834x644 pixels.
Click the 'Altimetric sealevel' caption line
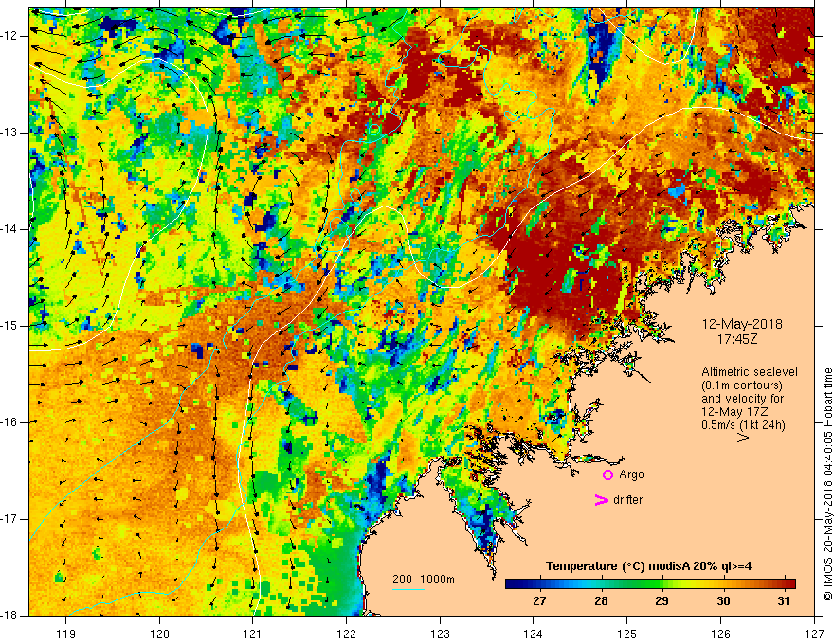tap(750, 372)
